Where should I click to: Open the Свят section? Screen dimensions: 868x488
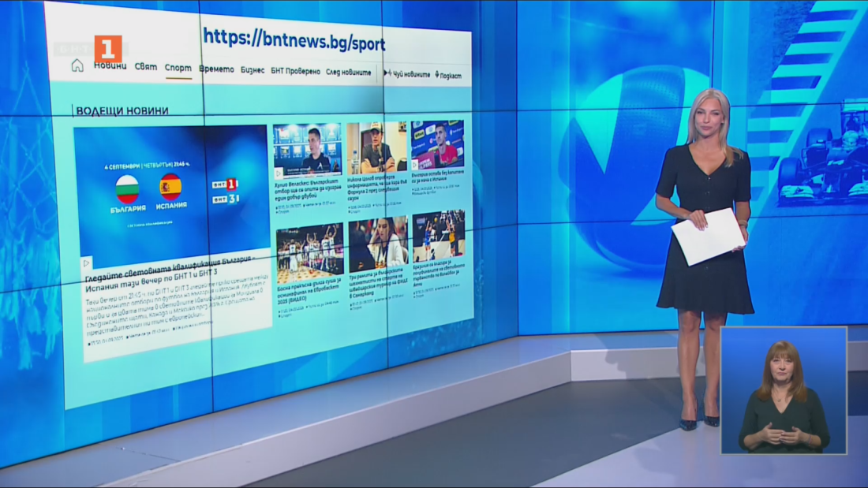click(146, 66)
